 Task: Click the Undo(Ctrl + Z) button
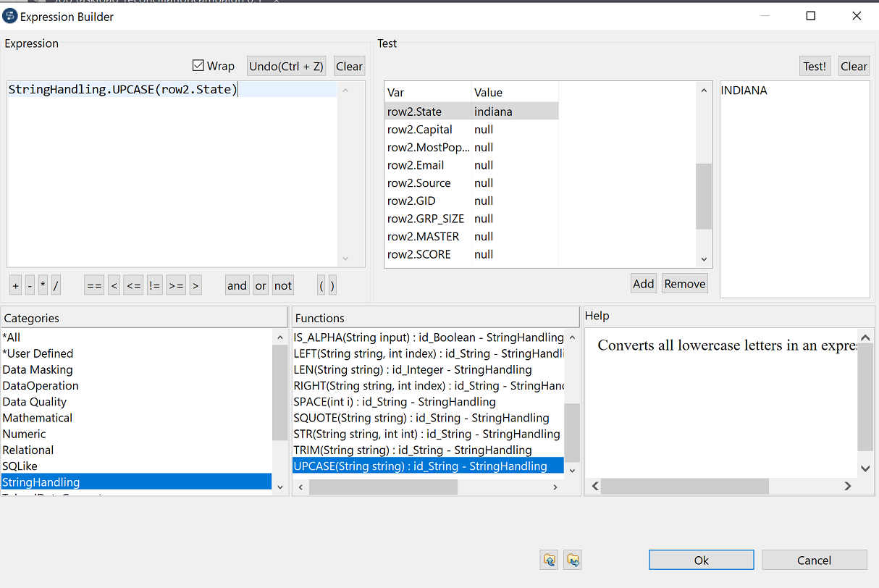286,65
